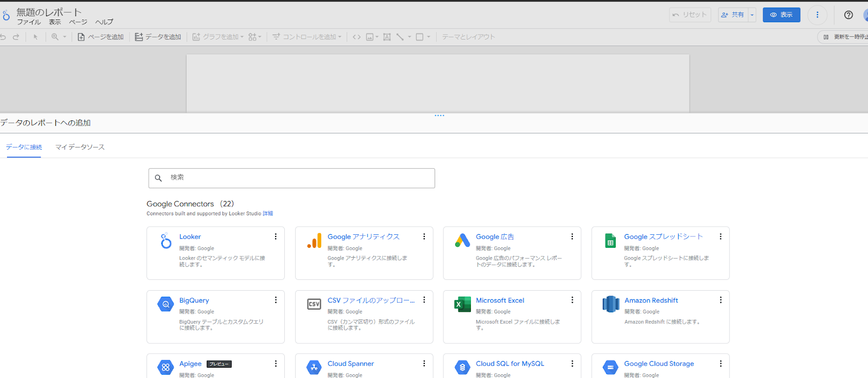
Task: Click the Google Cloud Storage icon
Action: click(610, 367)
